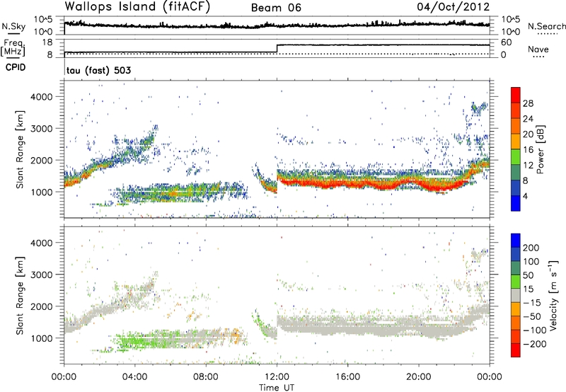Click the '100' Velocity colorbar tick label
Viewport: 566px width, 392px height.
(x=531, y=261)
